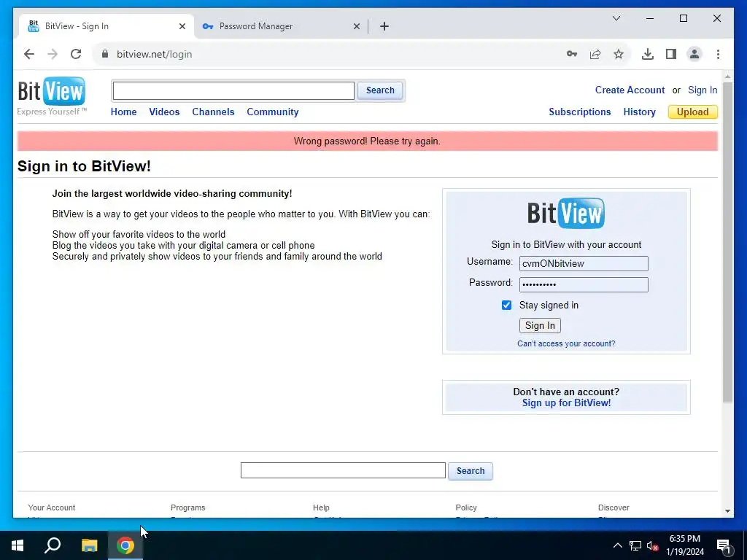This screenshot has width=747, height=560.
Task: Open the Videos navigation link
Action: point(164,112)
